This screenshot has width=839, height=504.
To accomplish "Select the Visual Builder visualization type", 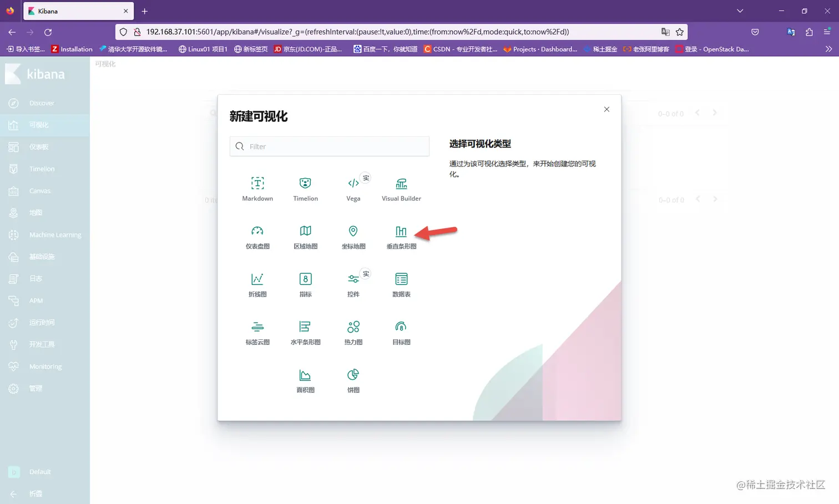I will pos(401,189).
